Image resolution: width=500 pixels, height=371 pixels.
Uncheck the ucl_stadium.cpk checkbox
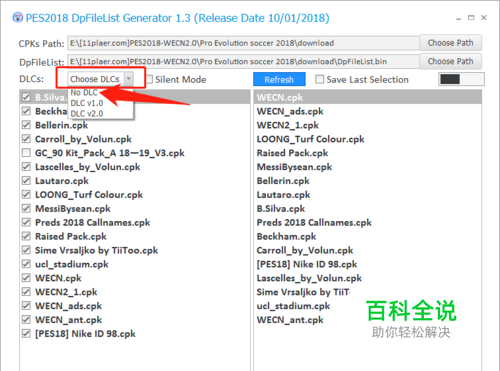[x=26, y=264]
